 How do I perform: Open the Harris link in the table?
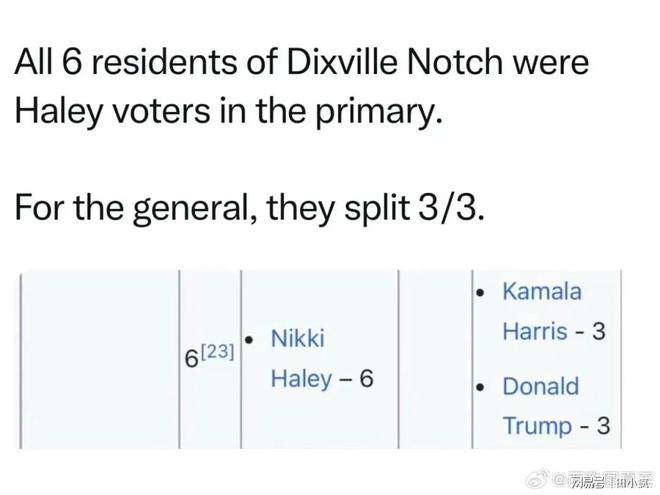[x=535, y=331]
